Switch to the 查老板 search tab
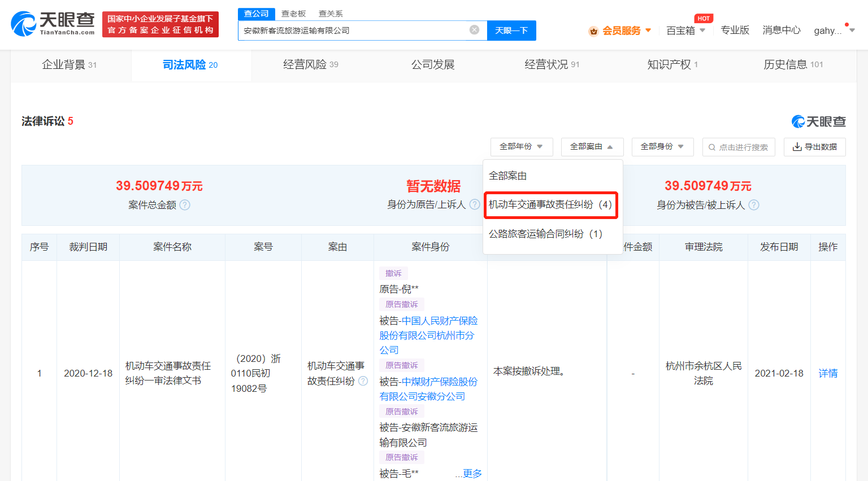The width and height of the screenshot is (868, 481). coord(293,13)
